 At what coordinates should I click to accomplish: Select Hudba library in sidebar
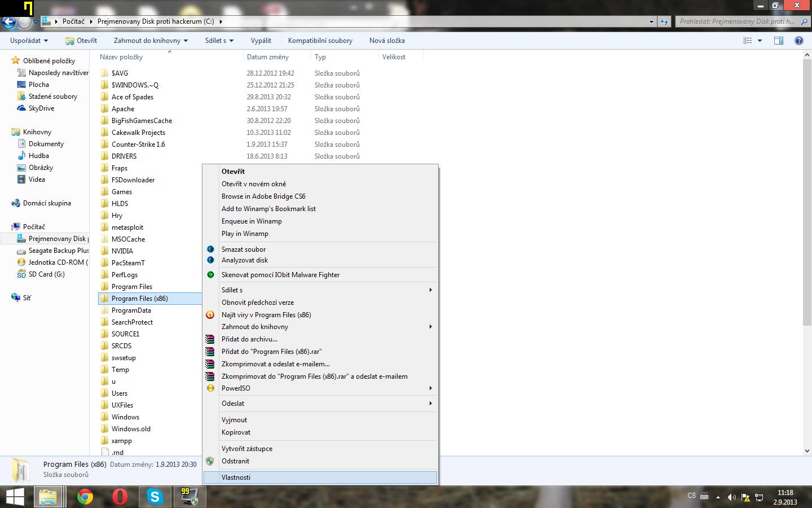33,156
